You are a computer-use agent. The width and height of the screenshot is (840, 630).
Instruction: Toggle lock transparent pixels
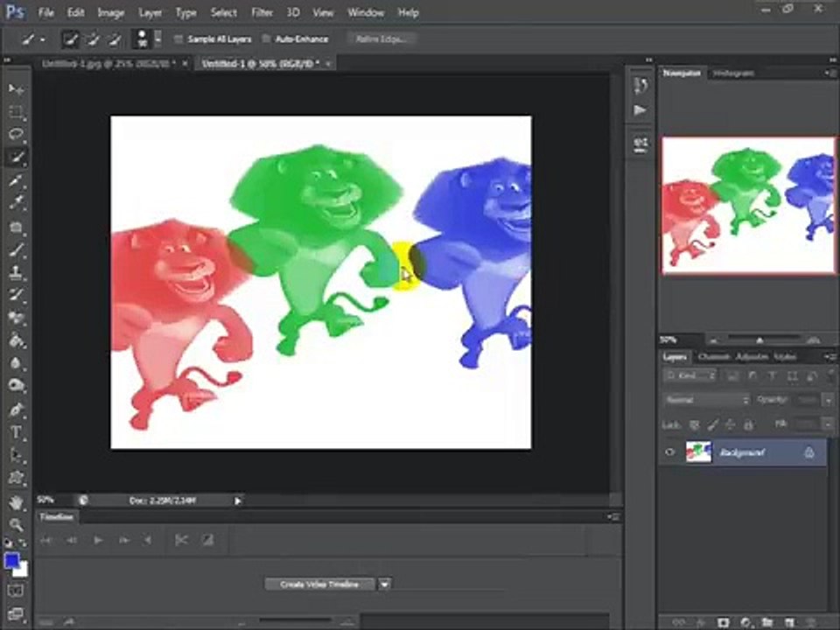(694, 425)
